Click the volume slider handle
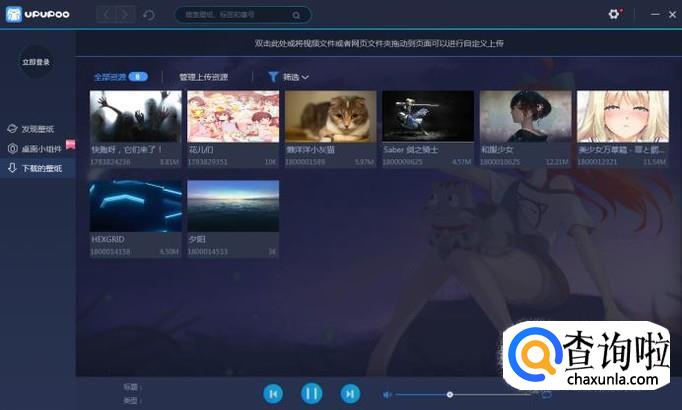The height and width of the screenshot is (410, 682). click(x=450, y=395)
